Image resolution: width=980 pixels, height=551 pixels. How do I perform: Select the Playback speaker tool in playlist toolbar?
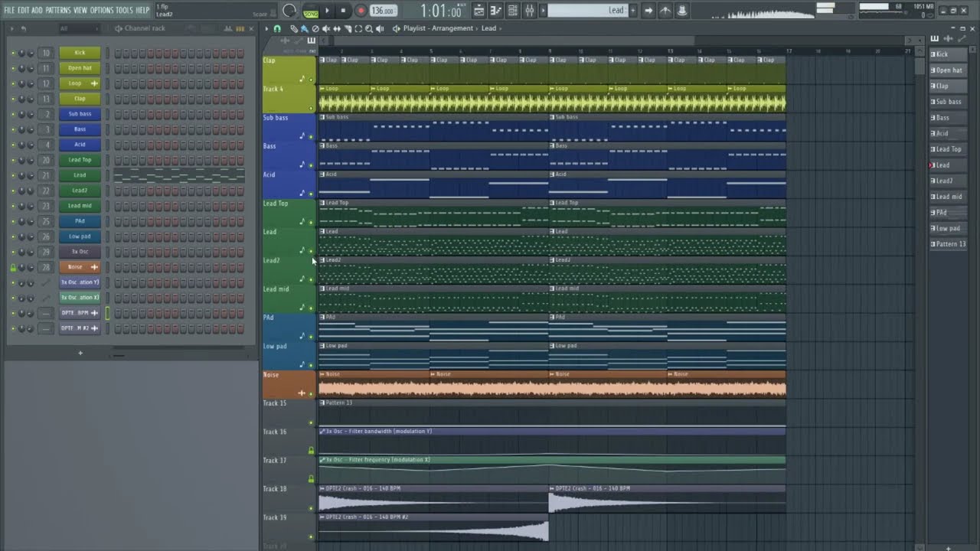[380, 28]
